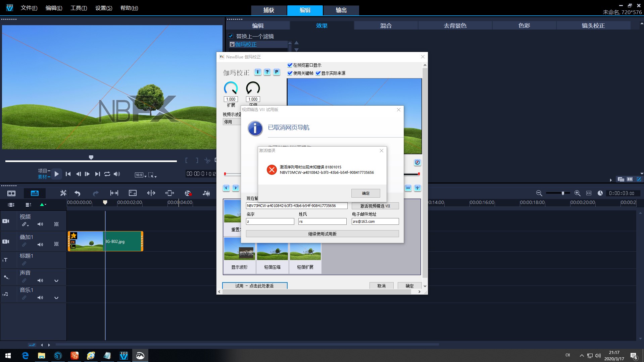Select the ripple edit tool in timeline toolbar

coord(169,193)
